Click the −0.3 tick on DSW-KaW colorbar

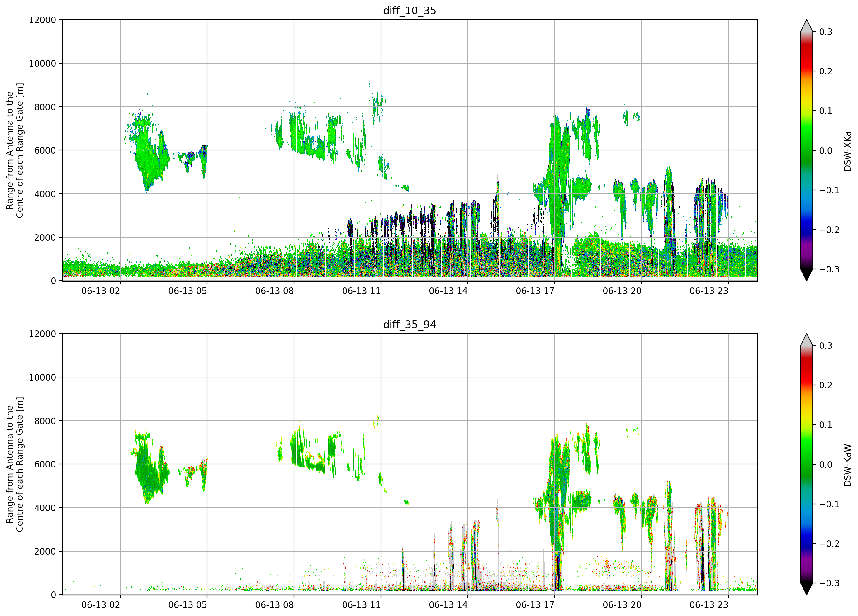pos(829,584)
